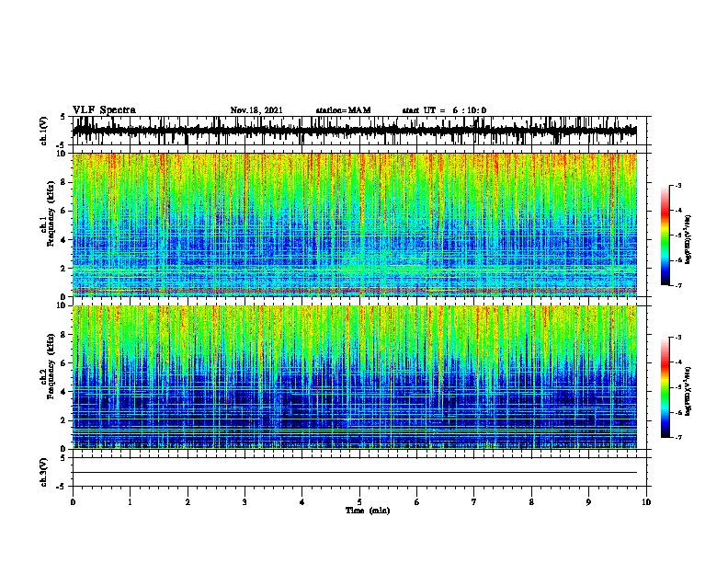728x563 pixels.
Task: Click the ch.2 Frequency (kHz) axis label
Action: tap(47, 366)
